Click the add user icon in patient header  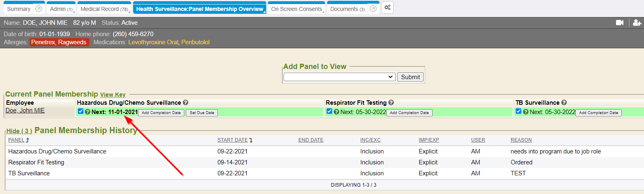(637, 23)
